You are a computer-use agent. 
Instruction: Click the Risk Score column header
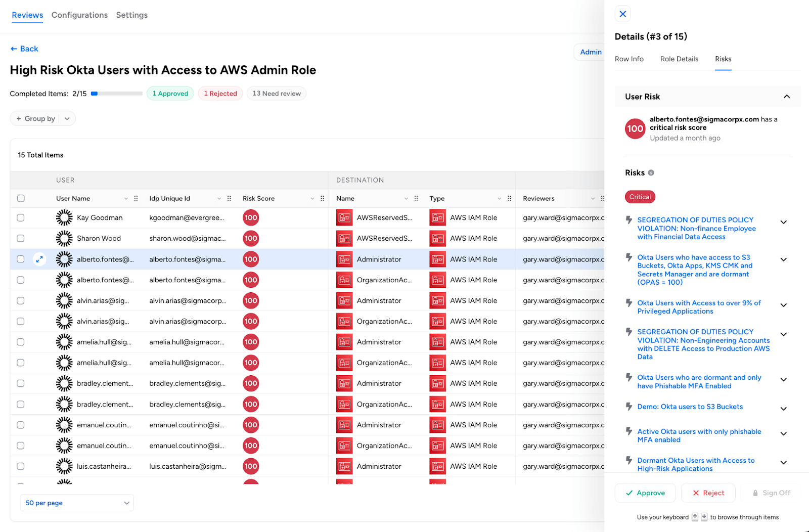pos(258,199)
